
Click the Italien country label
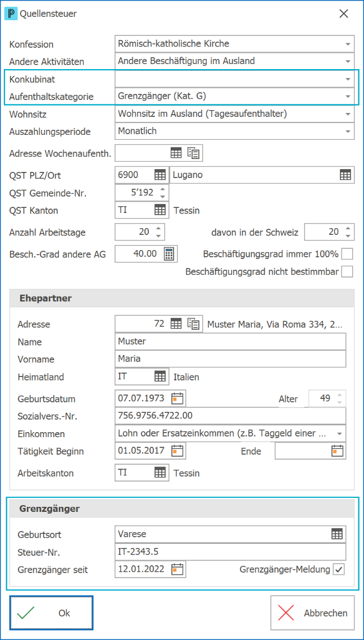[186, 377]
